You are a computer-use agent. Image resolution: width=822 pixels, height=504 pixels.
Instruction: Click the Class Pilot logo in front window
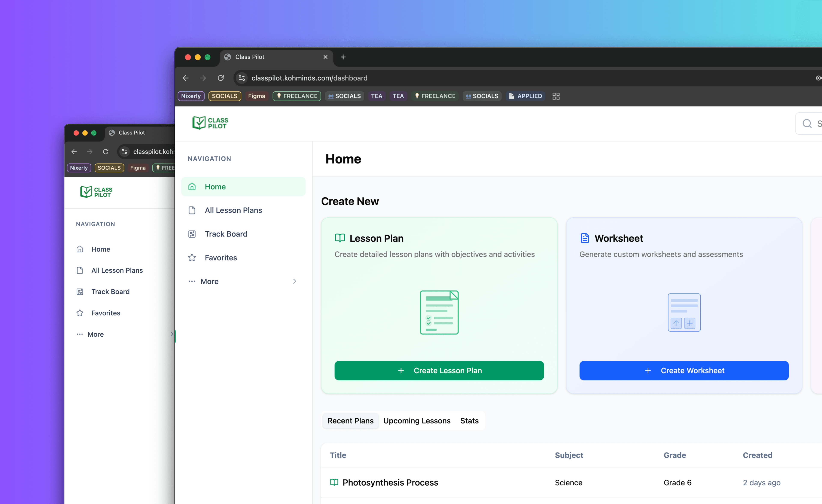pos(210,123)
